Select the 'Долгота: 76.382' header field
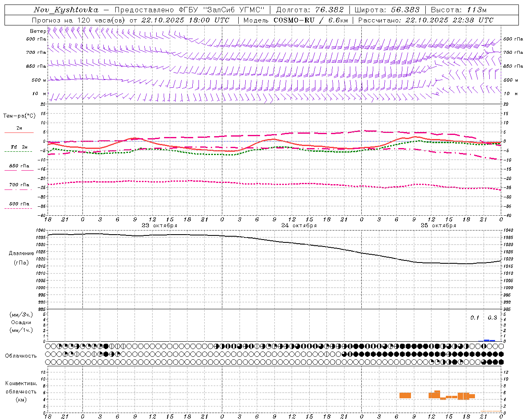The image size is (525, 420). tap(310, 10)
